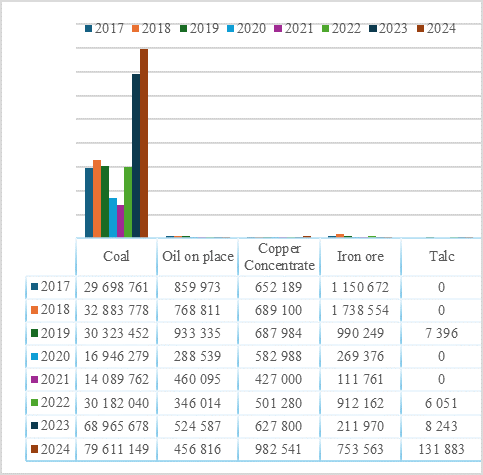
Task: Select the cell 582 988
Action: (279, 356)
